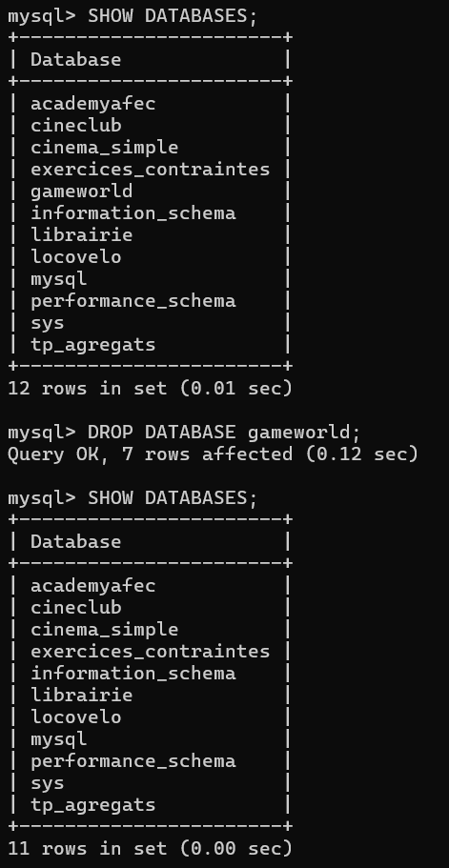Click the Database header of second table
This screenshot has width=449, height=868.
(76, 541)
